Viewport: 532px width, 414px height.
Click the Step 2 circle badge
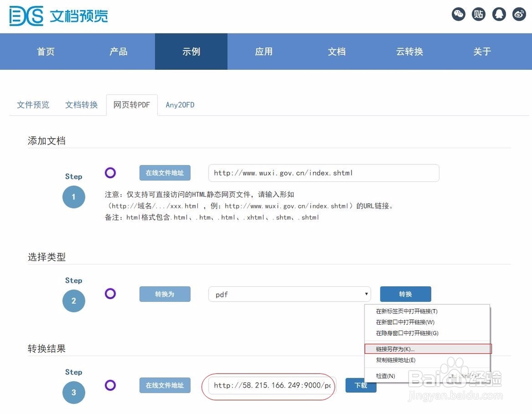tap(73, 301)
